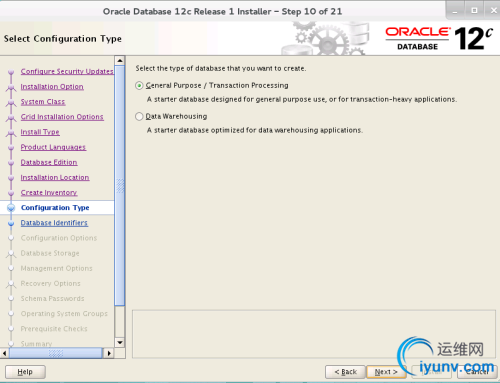Go to Install Type step
Viewport: 500px width, 383px height.
[x=40, y=132]
